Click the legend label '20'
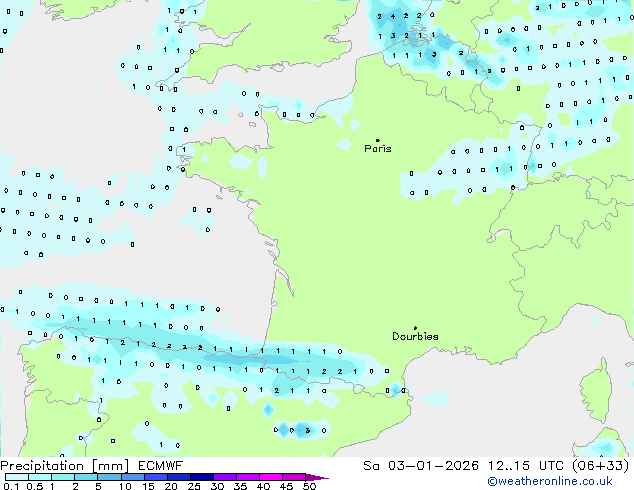Viewport: 634px width, 490px height. [x=171, y=486]
